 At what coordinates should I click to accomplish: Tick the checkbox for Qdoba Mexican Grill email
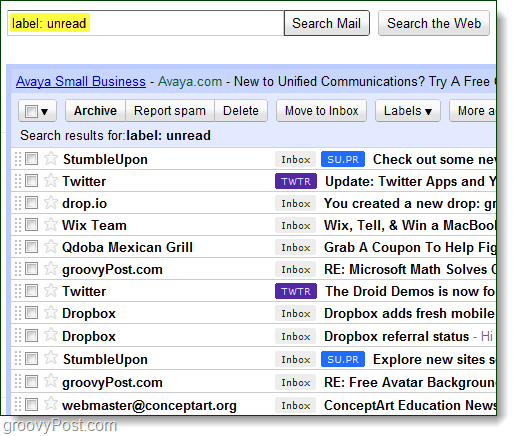(31, 247)
